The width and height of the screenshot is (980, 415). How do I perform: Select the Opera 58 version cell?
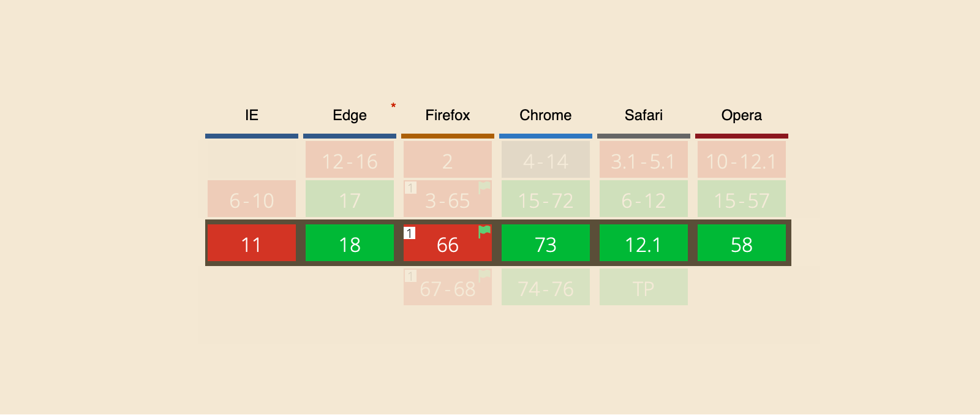(x=742, y=243)
